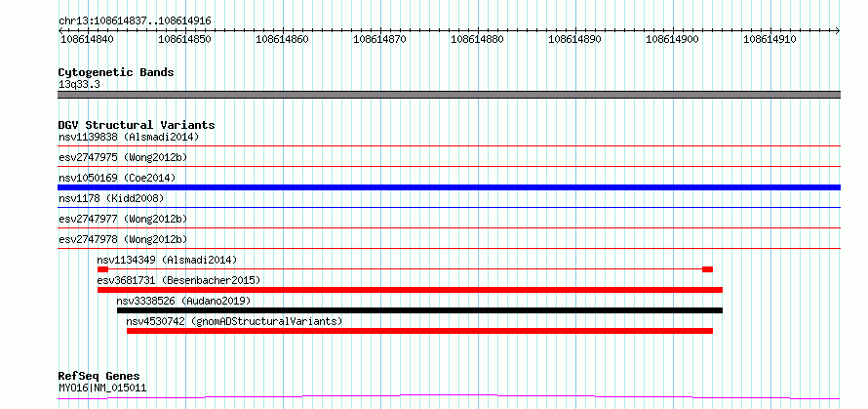Click ruler position 108614890
The width and height of the screenshot is (868, 409).
coord(574,39)
